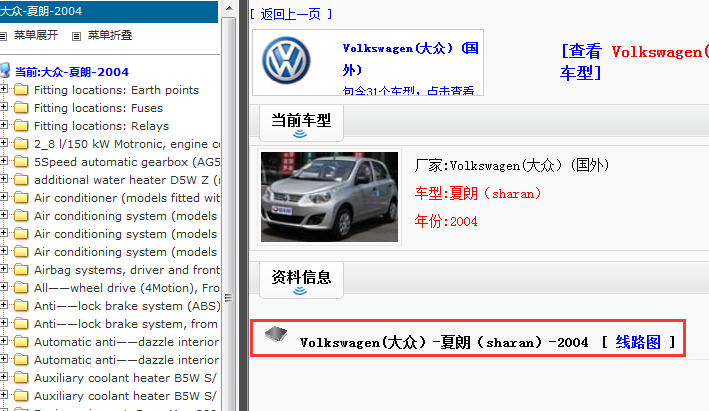Select 菜单折叠 to collapse all menus
This screenshot has height=411, width=709.
coord(110,35)
